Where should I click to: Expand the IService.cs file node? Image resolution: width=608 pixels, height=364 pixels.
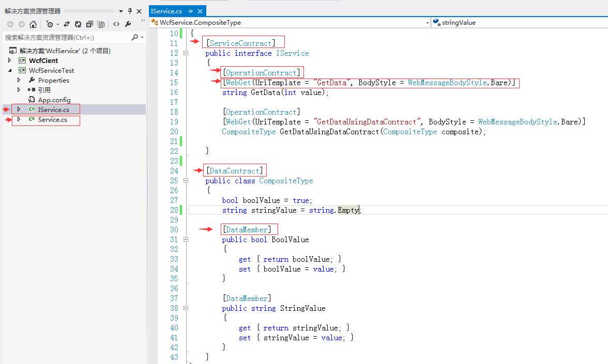(19, 109)
